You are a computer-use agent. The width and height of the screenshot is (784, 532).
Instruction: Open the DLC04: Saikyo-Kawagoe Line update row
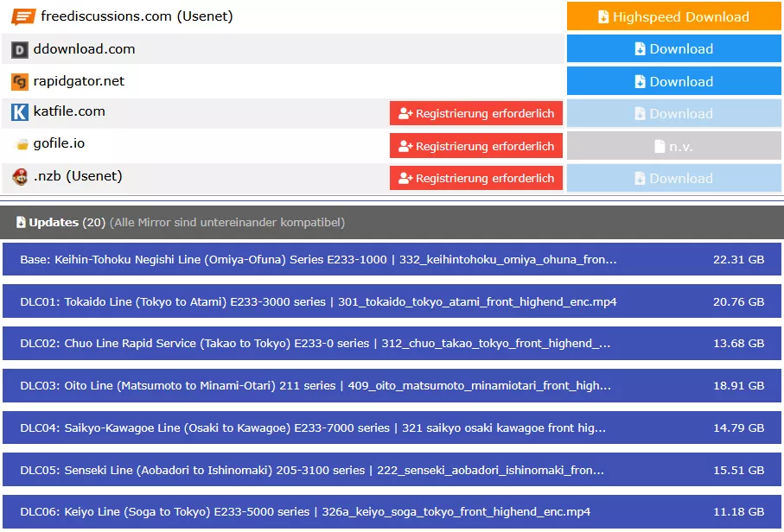[392, 427]
